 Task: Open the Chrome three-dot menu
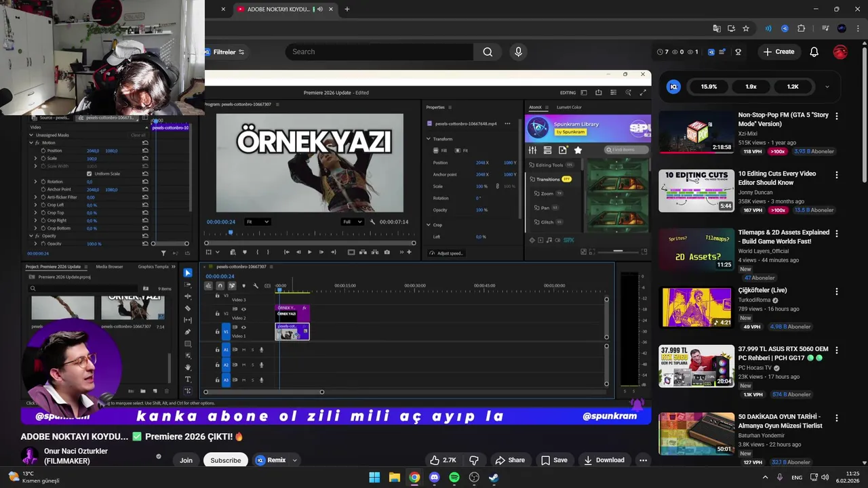click(856, 28)
